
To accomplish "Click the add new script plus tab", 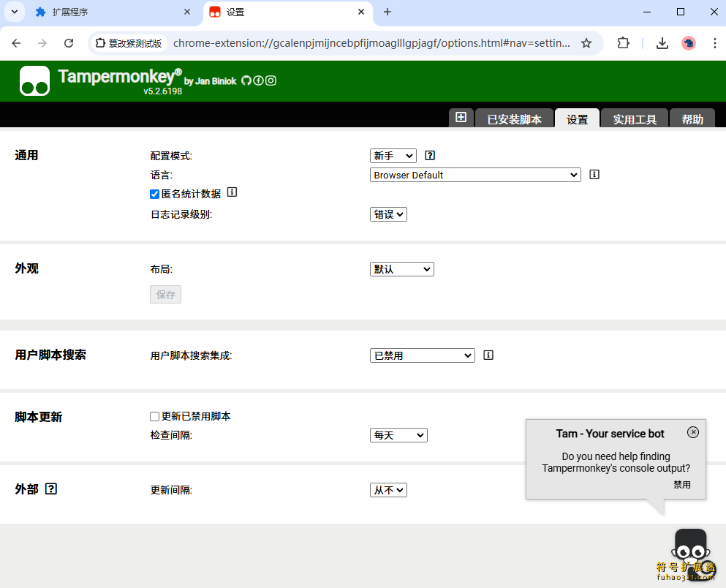I will [461, 118].
